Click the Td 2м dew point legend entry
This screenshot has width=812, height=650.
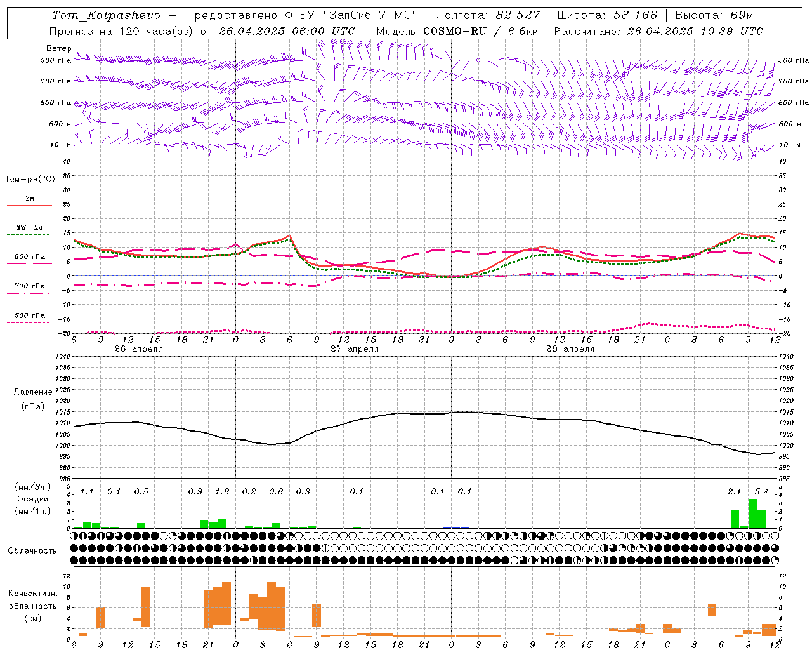click(29, 227)
